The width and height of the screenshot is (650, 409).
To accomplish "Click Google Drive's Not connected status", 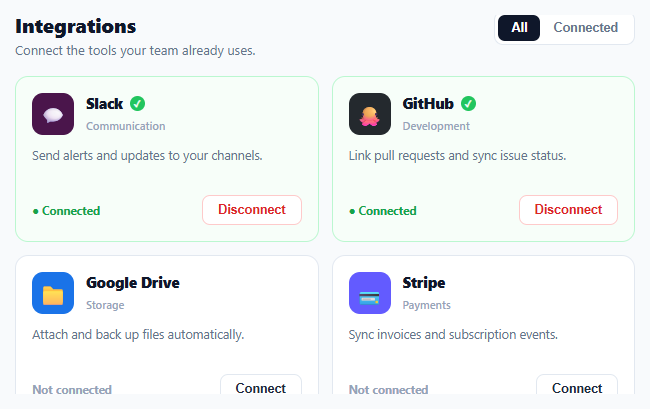I will 72,390.
